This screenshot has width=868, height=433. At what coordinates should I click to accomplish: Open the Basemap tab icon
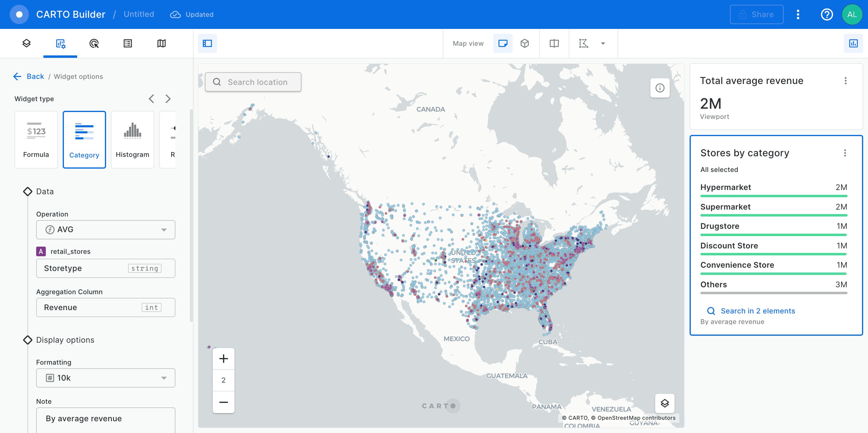tap(162, 43)
